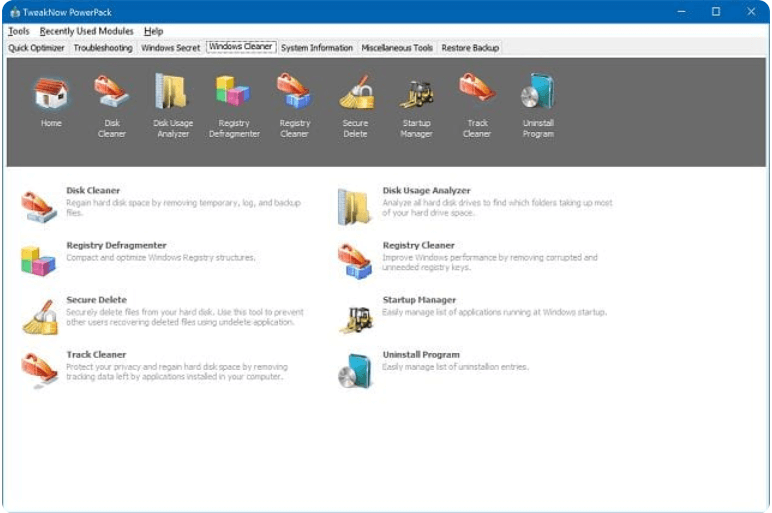Image resolution: width=772 pixels, height=513 pixels.
Task: Switch to the Quick Optimizer tab
Action: (36, 48)
